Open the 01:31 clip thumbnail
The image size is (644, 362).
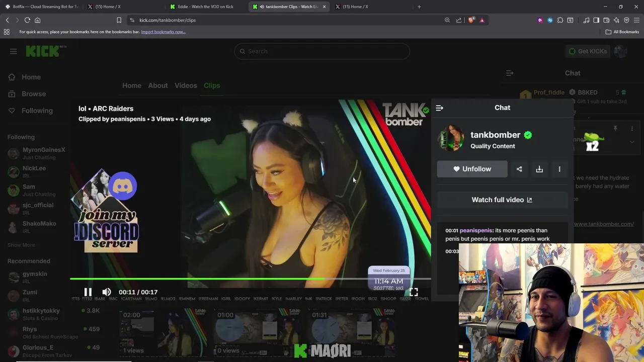click(x=352, y=333)
